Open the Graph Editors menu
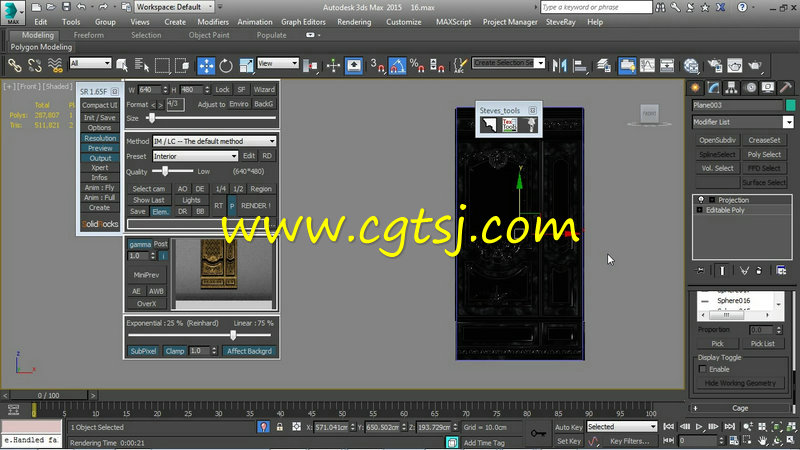This screenshot has height=450, width=800. [303, 22]
